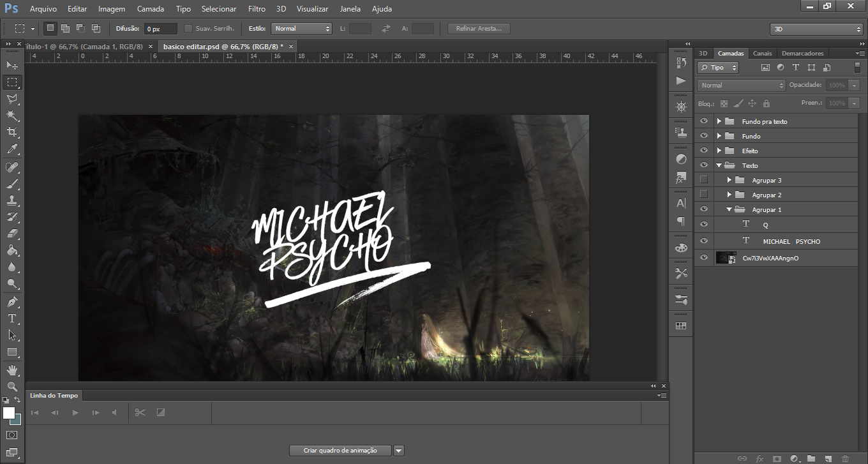Open the layer blend mode dropdown

click(x=741, y=85)
